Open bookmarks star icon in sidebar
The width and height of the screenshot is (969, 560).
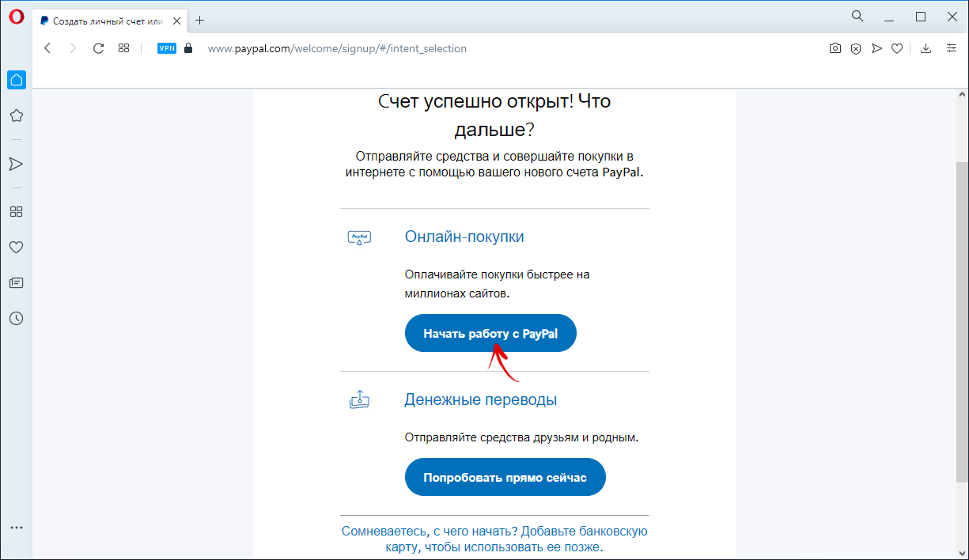[16, 115]
